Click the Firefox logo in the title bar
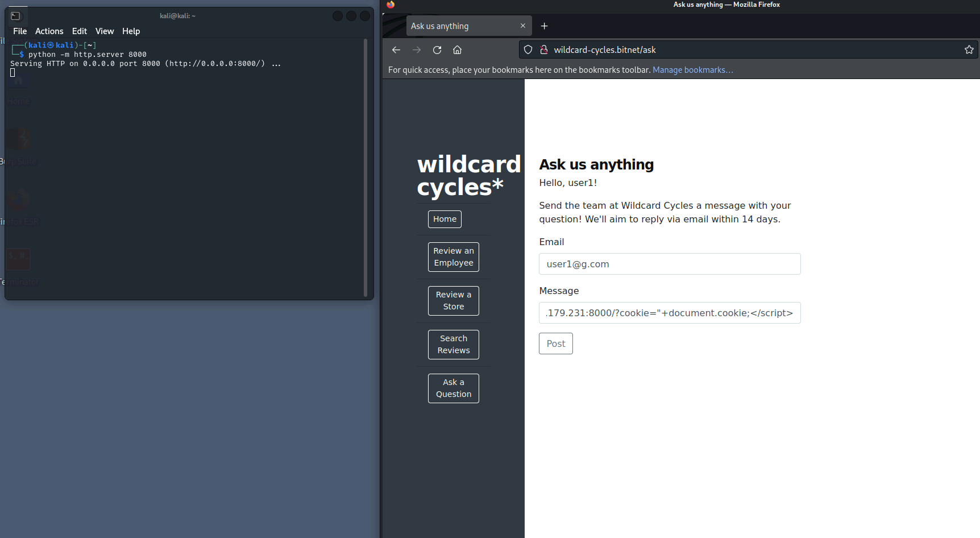The image size is (980, 538). click(391, 5)
